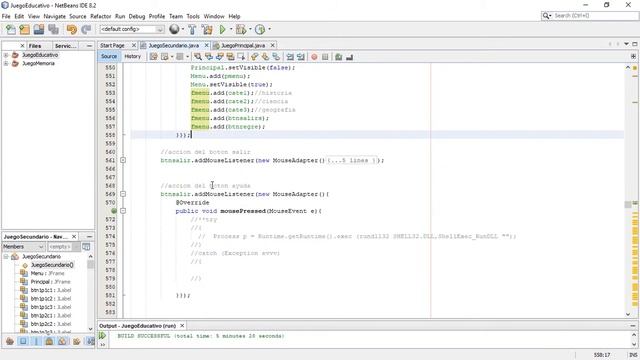Click the Search field in menu bar
640x360 pixels.
click(x=595, y=16)
